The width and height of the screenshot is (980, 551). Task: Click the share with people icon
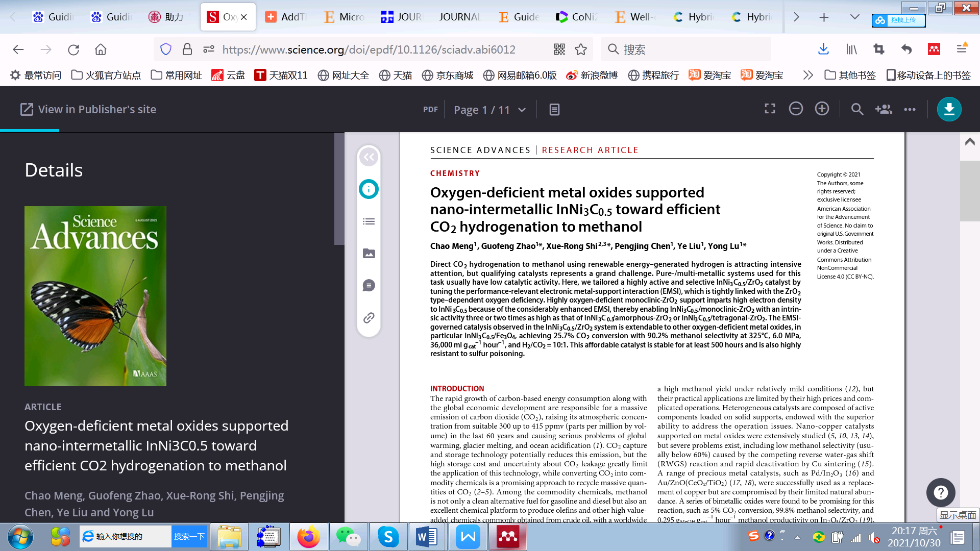884,109
